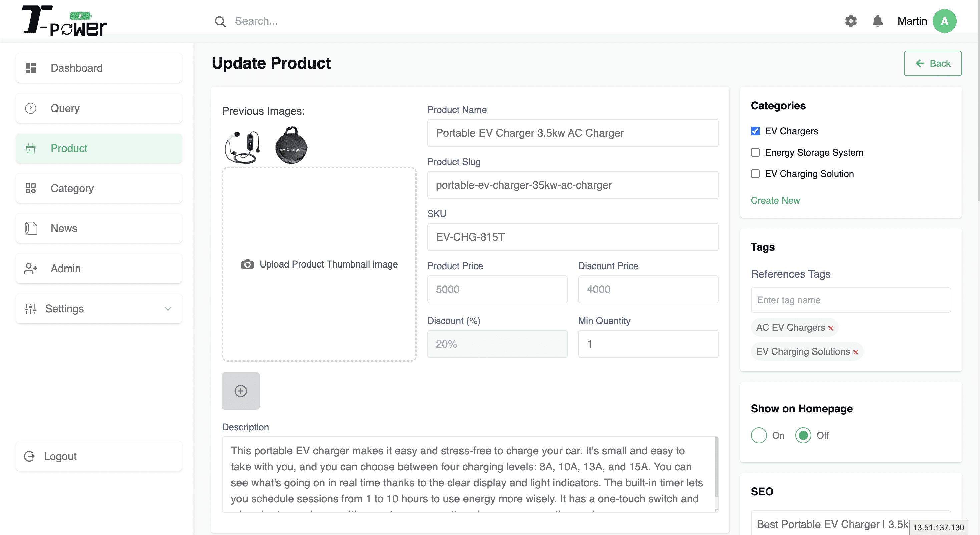Remove the EV Charging Solutions tag

pos(855,352)
